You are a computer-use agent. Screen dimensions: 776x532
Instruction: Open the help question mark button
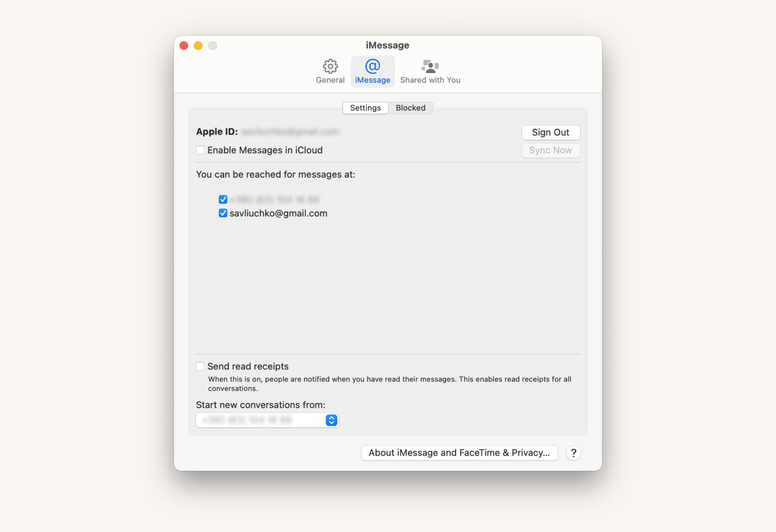point(574,453)
